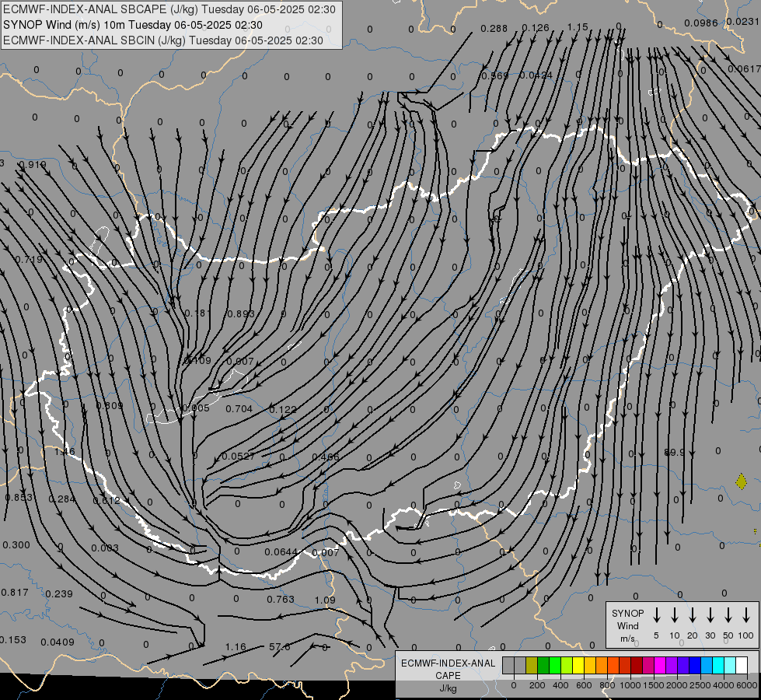Click the map value 0.0527
Image resolution: width=761 pixels, height=700 pixels.
point(239,456)
